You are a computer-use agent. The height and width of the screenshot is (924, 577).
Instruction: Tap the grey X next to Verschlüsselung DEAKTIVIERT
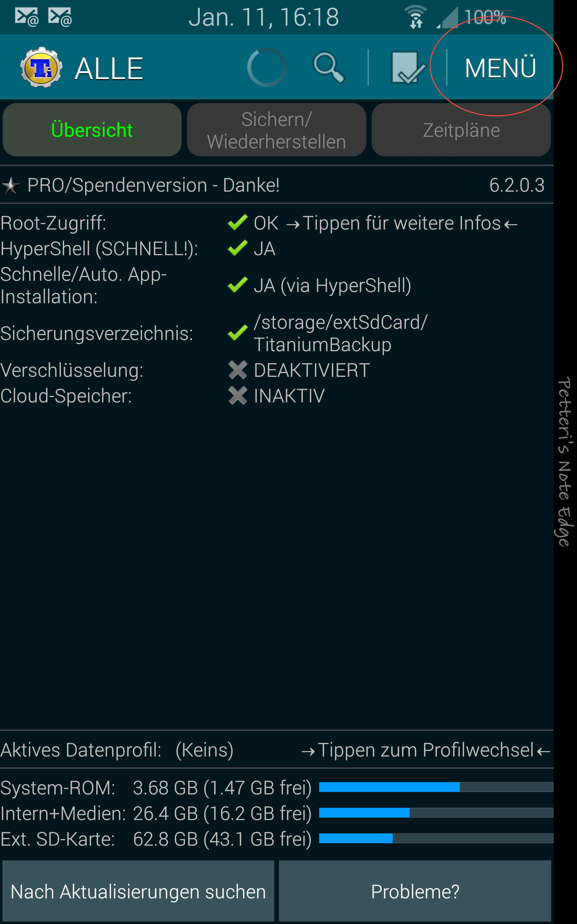(x=237, y=370)
